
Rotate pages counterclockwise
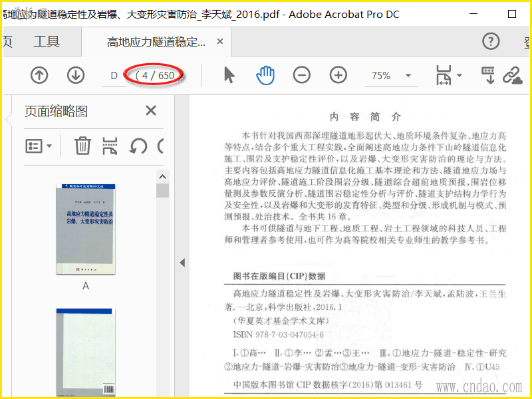(x=138, y=146)
